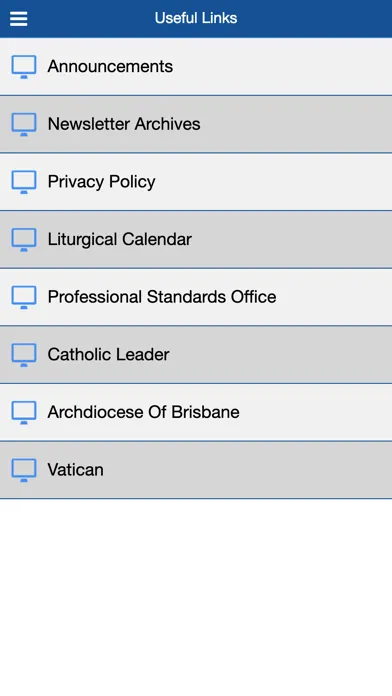Viewport: 392px width, 696px height.
Task: Click the Archdiocese Of Brisbane monitor icon
Action: coord(24,413)
